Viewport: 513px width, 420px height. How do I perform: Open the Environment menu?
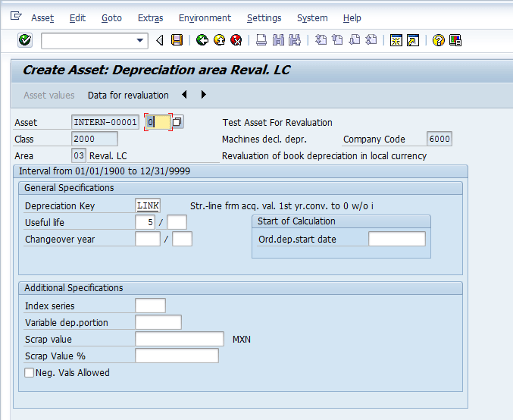(x=205, y=17)
